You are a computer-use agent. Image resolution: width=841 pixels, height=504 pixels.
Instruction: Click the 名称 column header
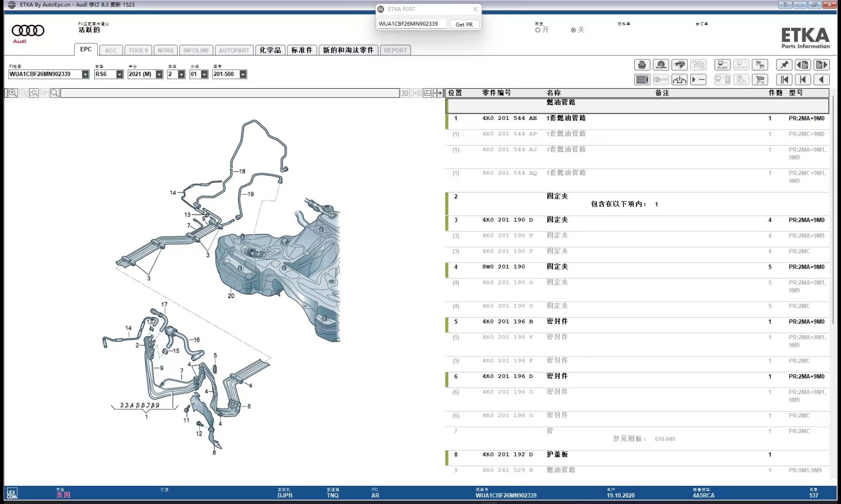click(x=554, y=93)
